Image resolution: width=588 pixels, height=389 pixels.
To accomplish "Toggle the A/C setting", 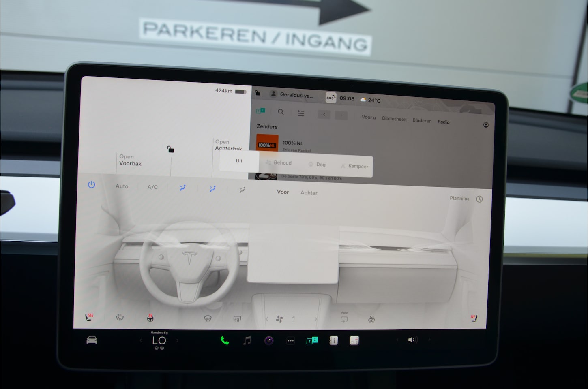I will click(152, 187).
